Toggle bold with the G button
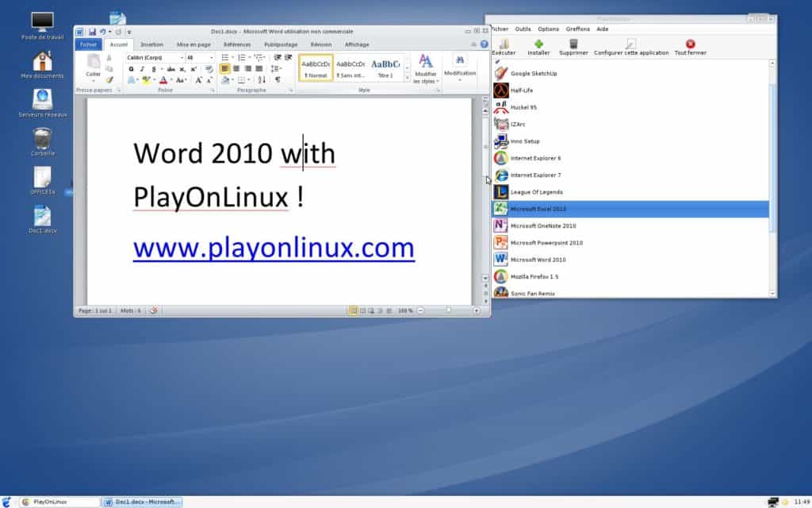 [x=131, y=68]
